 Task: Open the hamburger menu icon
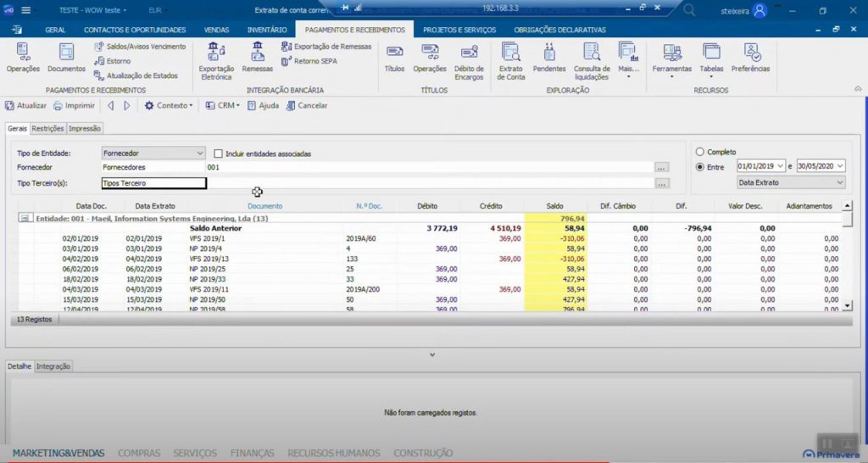tap(26, 10)
